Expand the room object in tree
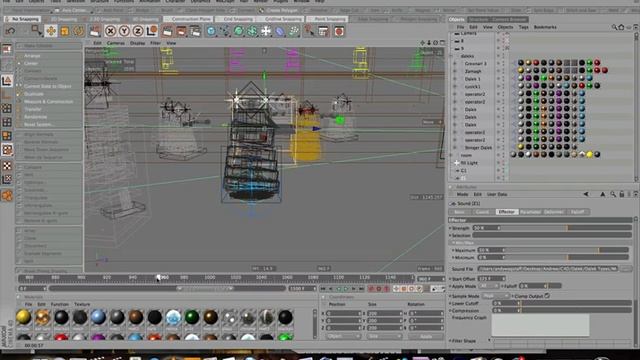This screenshot has width=640, height=360. (x=451, y=155)
